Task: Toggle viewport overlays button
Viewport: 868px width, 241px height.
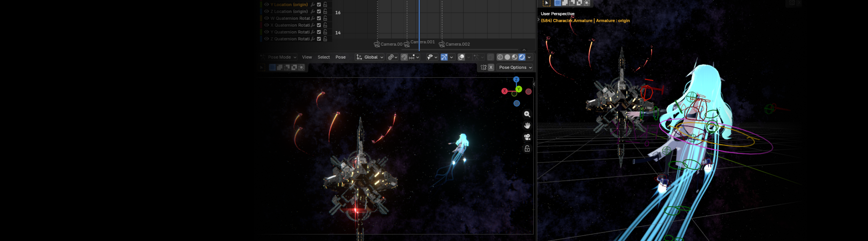Action: tap(461, 57)
